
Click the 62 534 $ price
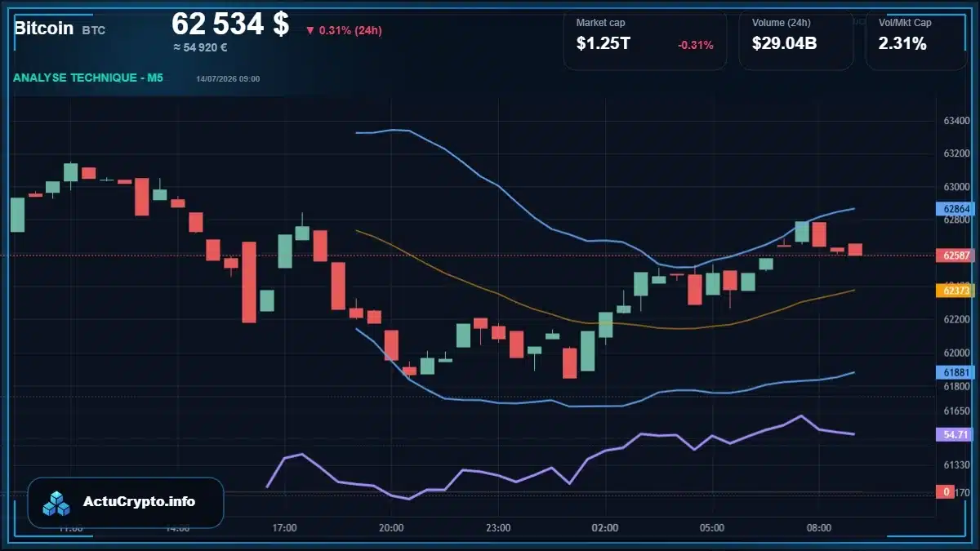230,24
